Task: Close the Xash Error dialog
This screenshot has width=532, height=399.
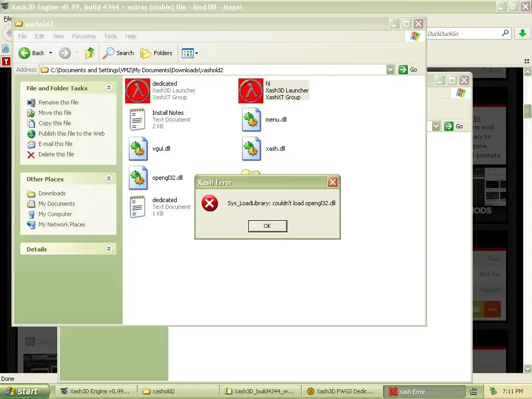Action: point(332,182)
